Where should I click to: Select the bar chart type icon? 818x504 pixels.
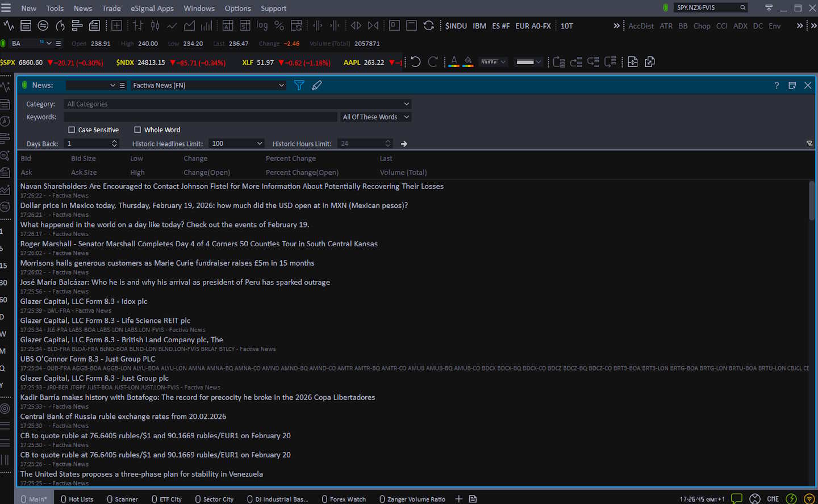138,26
